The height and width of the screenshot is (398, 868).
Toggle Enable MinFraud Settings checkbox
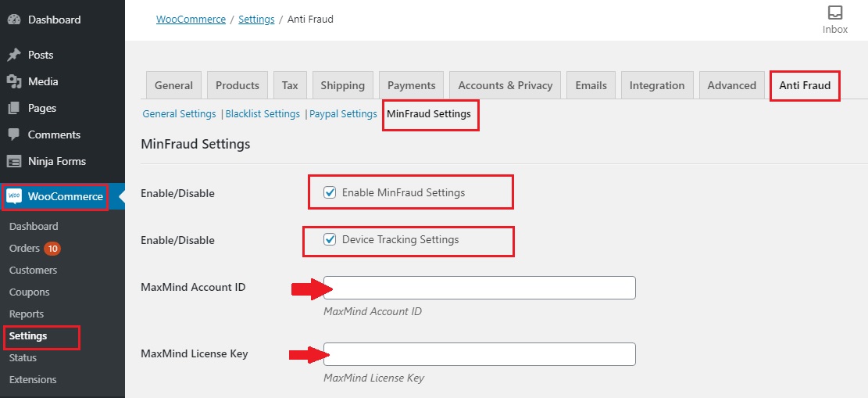click(x=330, y=192)
